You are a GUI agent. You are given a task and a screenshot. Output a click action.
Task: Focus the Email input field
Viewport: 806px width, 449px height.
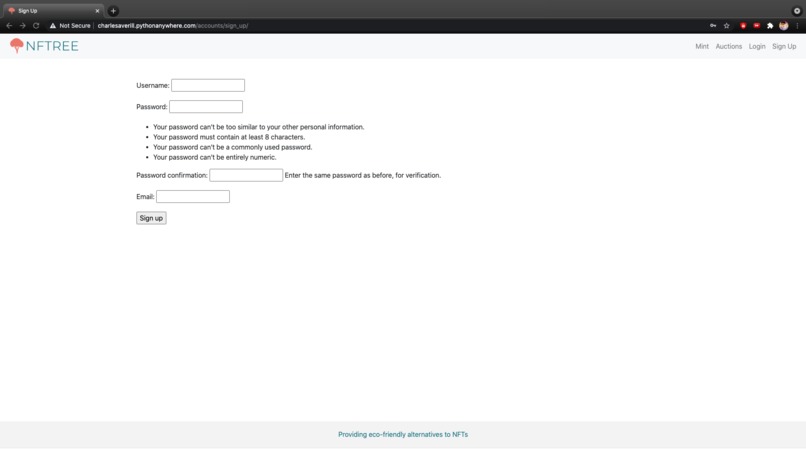[193, 196]
